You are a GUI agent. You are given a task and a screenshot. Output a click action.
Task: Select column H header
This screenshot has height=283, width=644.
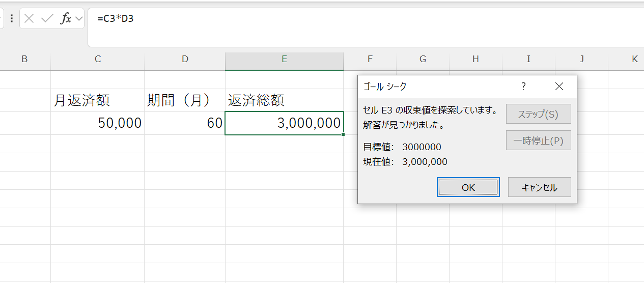coord(475,59)
